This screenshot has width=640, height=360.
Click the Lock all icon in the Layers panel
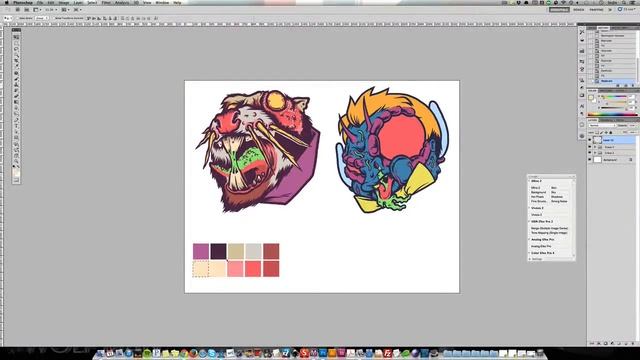click(x=611, y=133)
